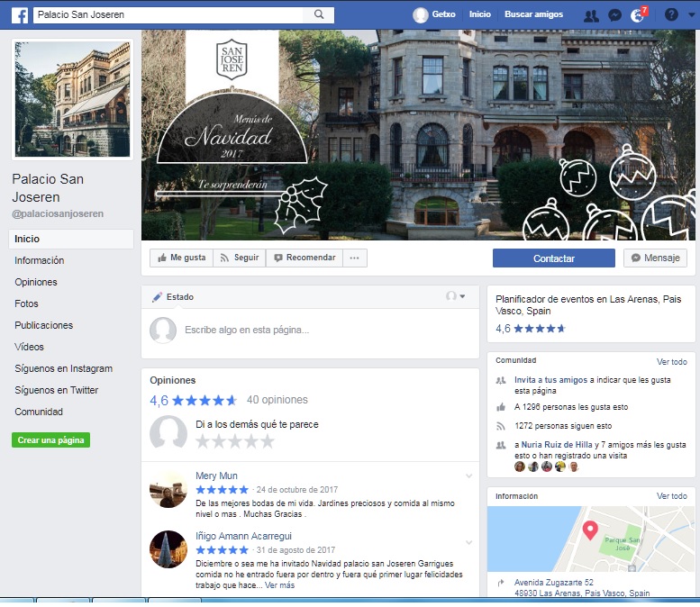
Task: Open the Messenger icon in top bar
Action: [614, 15]
